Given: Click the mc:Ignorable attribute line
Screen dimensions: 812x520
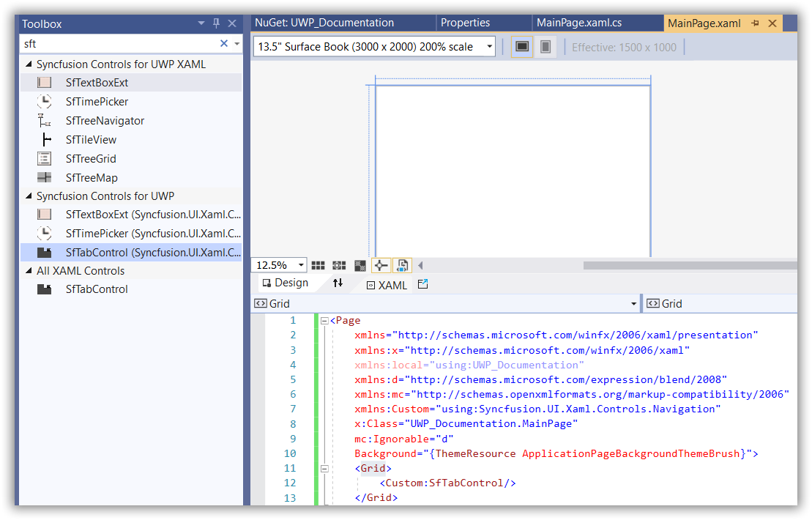Looking at the screenshot, I should tap(404, 439).
